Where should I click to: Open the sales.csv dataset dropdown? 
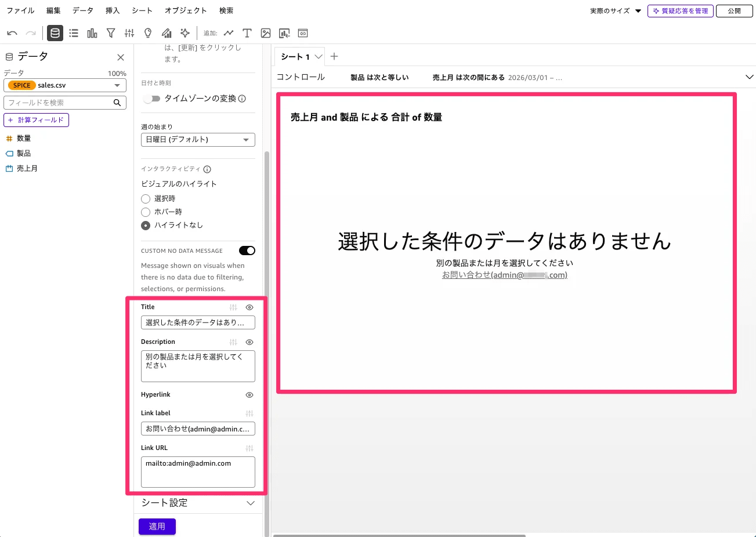[x=65, y=85]
